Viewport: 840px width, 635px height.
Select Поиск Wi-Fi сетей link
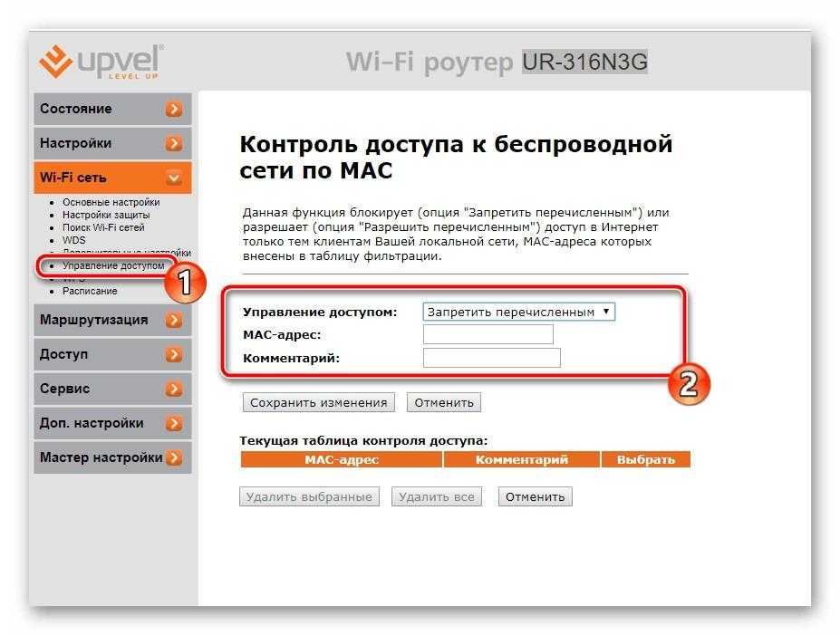pyautogui.click(x=105, y=227)
